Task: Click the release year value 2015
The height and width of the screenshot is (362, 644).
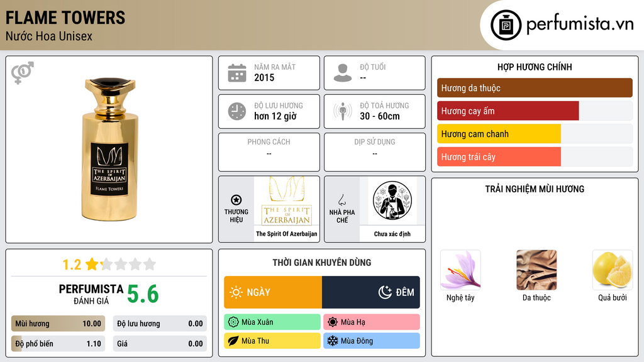Action: coord(264,77)
